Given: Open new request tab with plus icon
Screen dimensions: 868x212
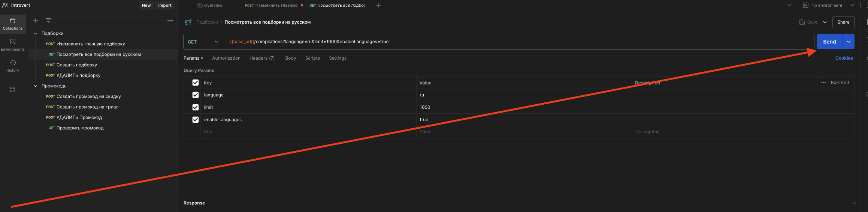Looking at the screenshot, I should point(378,5).
